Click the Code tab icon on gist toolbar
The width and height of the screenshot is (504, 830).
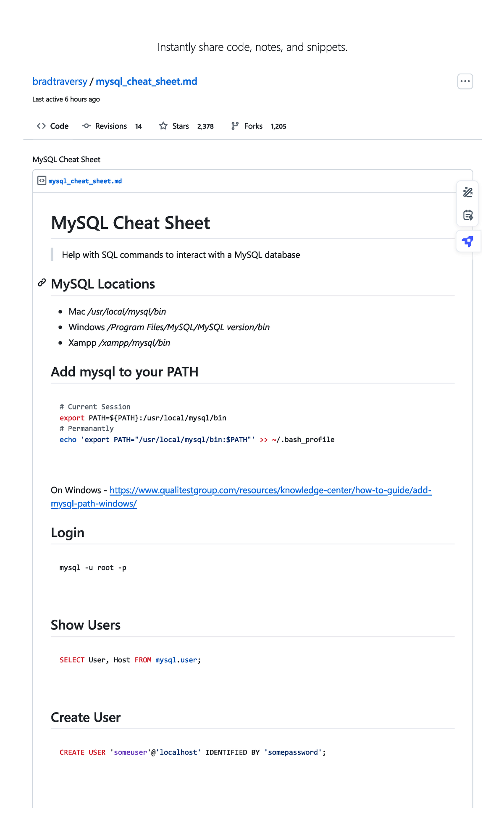coord(41,126)
